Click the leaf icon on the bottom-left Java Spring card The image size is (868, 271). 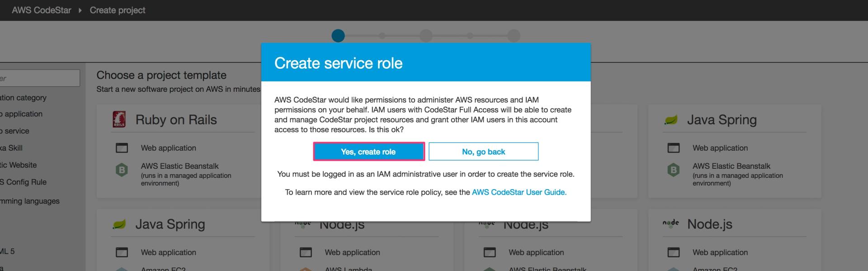pos(119,224)
